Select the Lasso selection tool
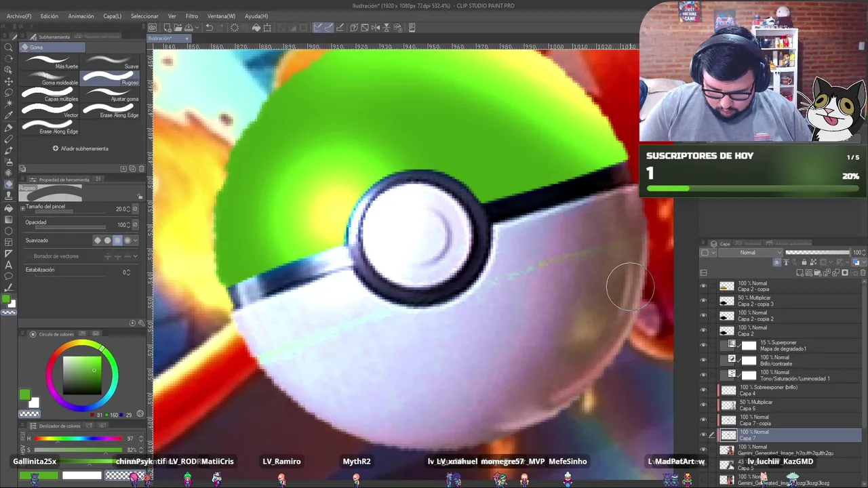Image resolution: width=868 pixels, height=488 pixels. (9, 93)
